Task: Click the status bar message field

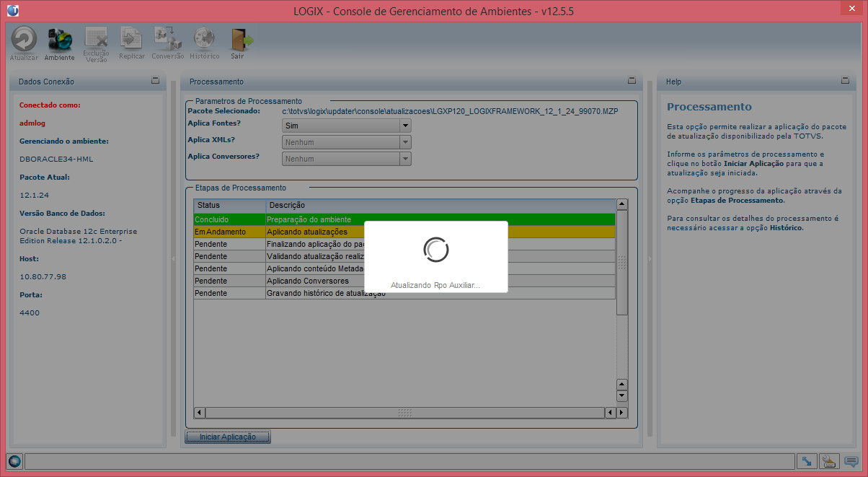Action: coord(409,461)
